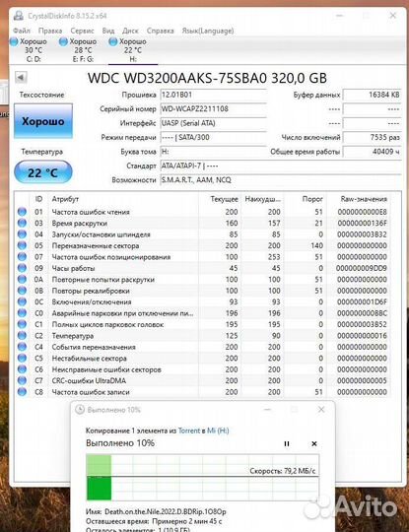
Task: Select the Нестабильные сектора row
Action: pyautogui.click(x=203, y=358)
